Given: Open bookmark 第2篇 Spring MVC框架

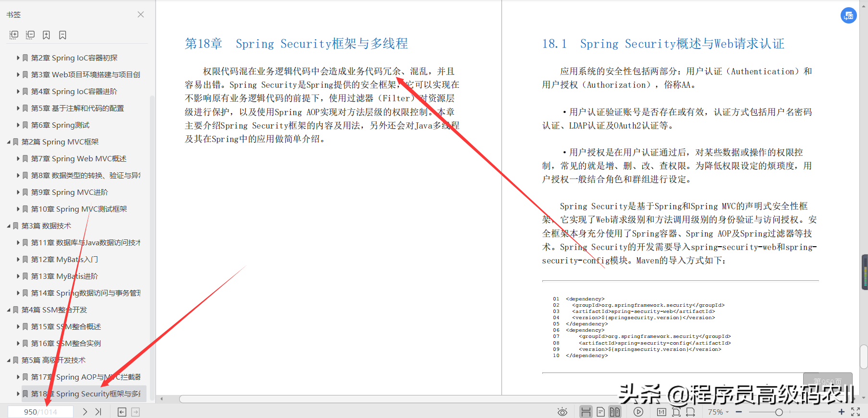Looking at the screenshot, I should [x=60, y=142].
